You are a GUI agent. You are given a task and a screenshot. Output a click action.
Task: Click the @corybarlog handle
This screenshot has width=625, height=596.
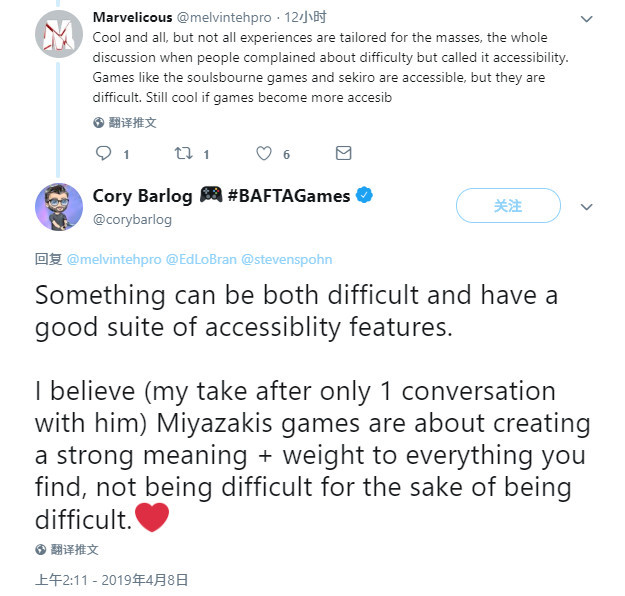coord(132,219)
